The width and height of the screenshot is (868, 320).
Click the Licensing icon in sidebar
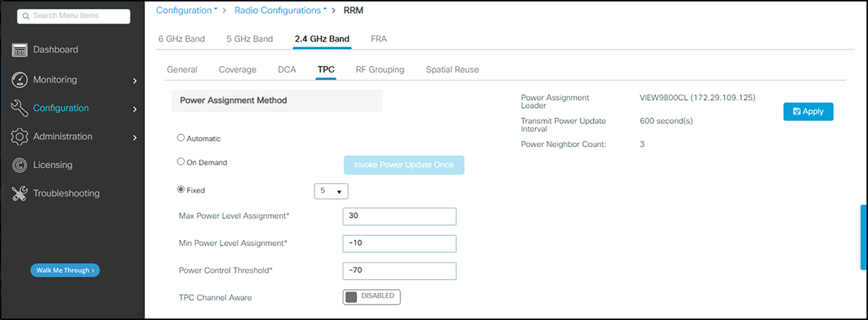(x=19, y=165)
